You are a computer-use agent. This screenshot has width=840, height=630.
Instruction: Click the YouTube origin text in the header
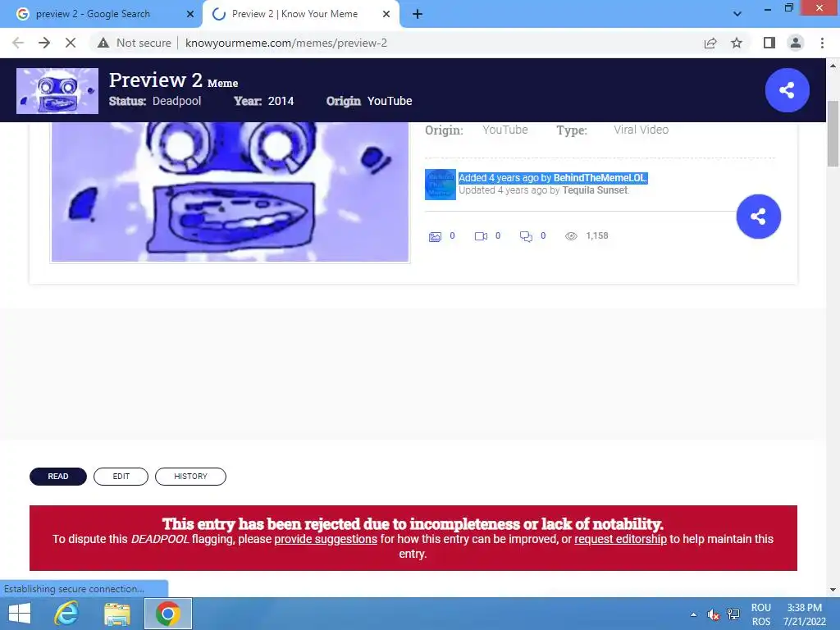pyautogui.click(x=390, y=101)
